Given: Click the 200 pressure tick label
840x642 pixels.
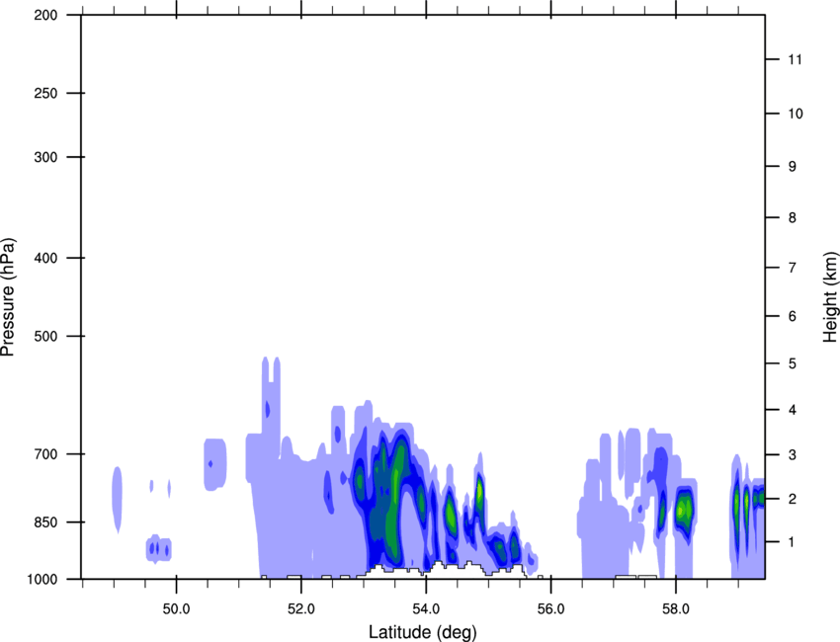Looking at the screenshot, I should click(45, 15).
